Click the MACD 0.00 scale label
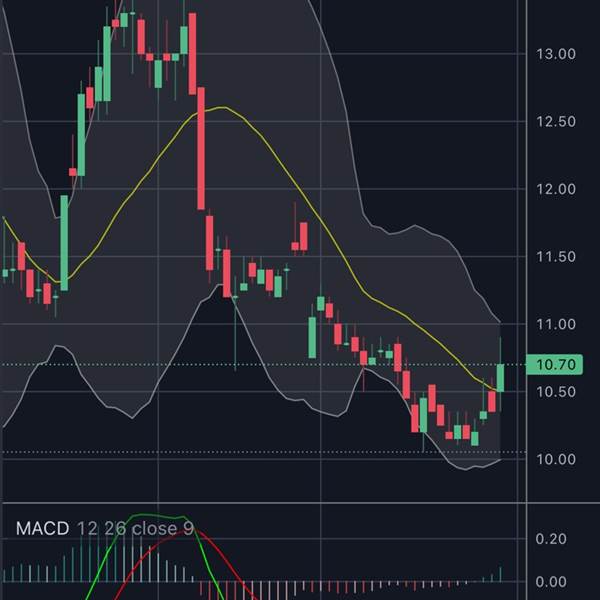 551,582
